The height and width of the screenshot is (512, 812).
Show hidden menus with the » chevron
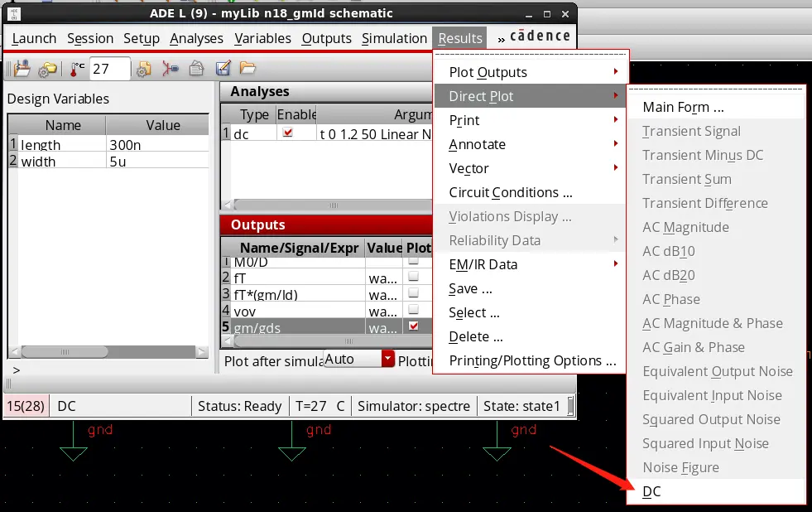point(502,40)
